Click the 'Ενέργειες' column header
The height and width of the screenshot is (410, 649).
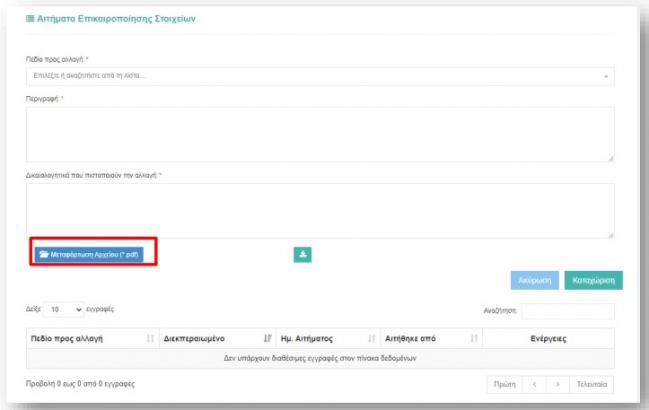click(547, 339)
